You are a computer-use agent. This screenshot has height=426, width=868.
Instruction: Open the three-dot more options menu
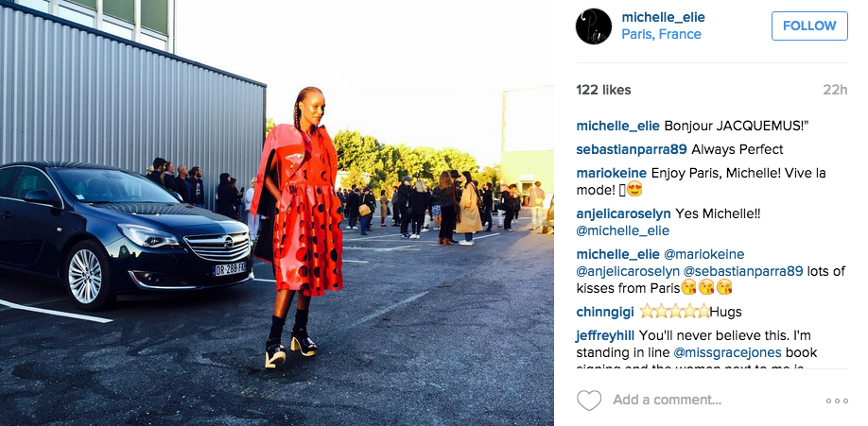[x=837, y=400]
